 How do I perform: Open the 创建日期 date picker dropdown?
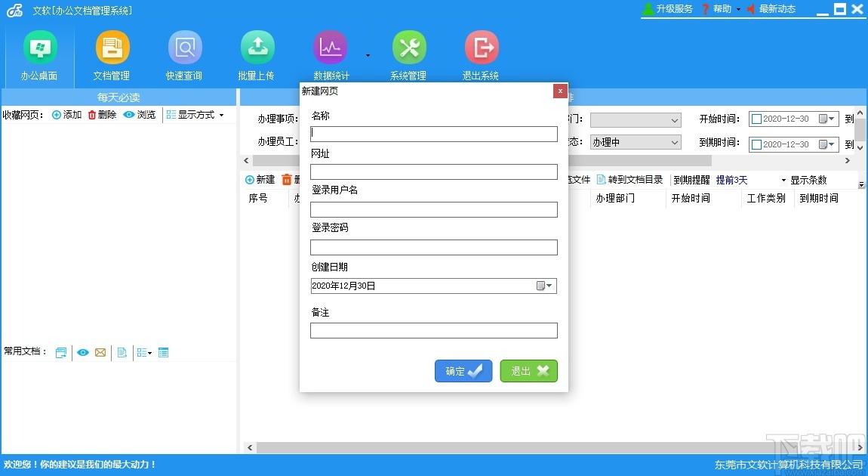click(x=545, y=286)
